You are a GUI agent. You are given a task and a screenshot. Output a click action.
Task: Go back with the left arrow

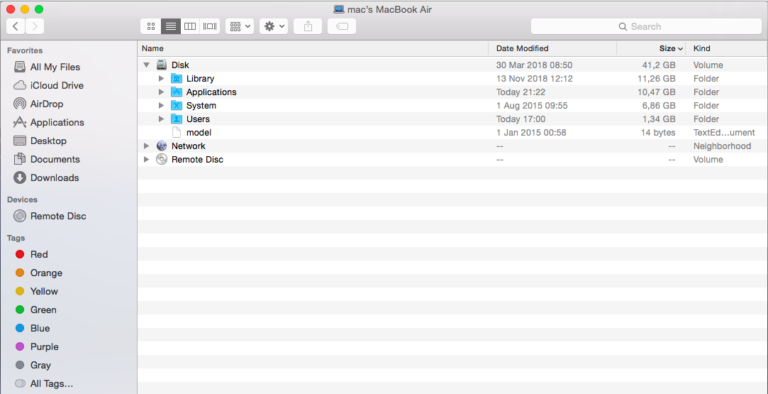16,26
